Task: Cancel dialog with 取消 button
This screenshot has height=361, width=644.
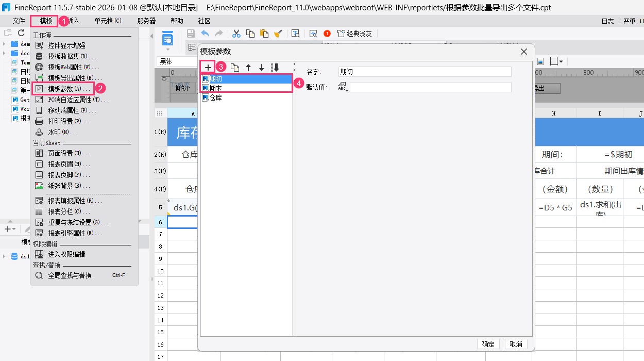Action: tap(516, 344)
